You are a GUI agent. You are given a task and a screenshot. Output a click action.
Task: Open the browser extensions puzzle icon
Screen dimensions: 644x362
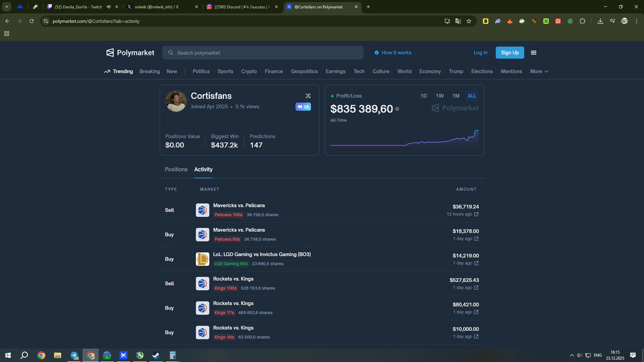(582, 21)
